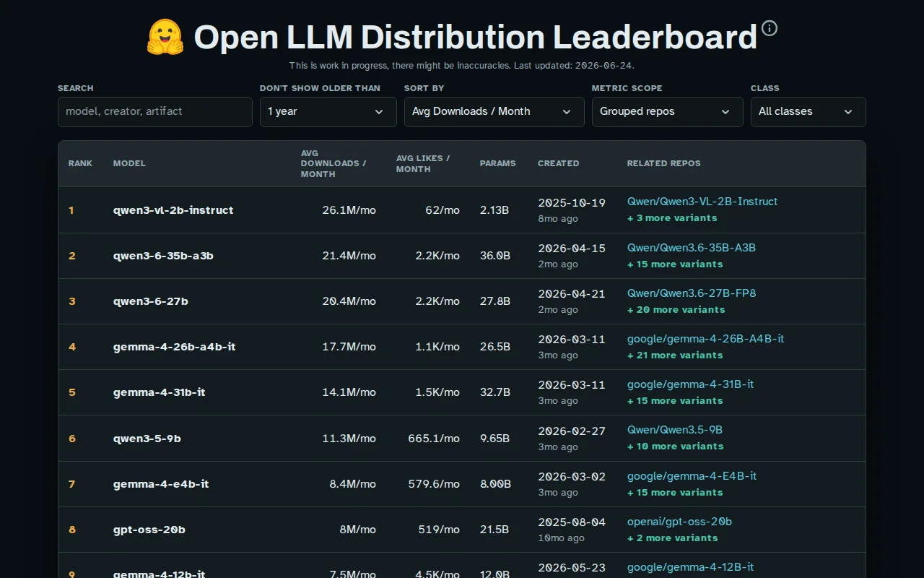
Task: Open the google/gemma-4-31B-it repo link
Action: [690, 384]
